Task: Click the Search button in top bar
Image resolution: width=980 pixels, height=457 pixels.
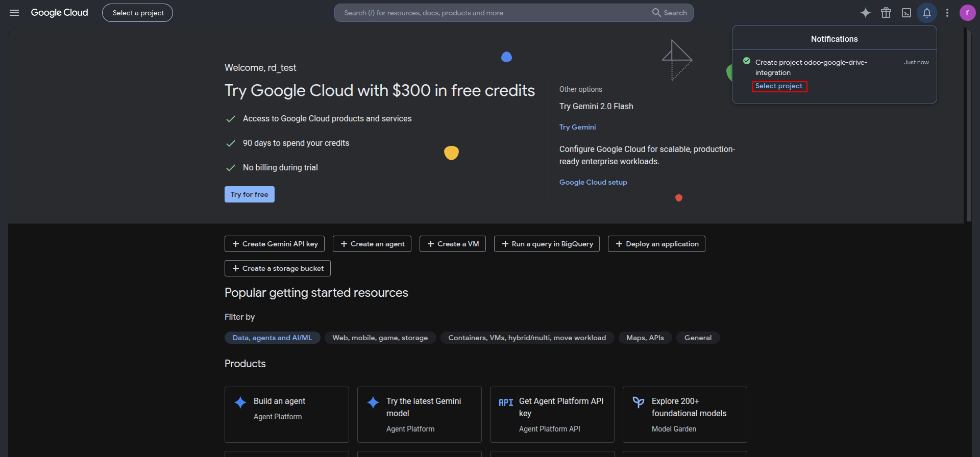Action: click(x=670, y=13)
